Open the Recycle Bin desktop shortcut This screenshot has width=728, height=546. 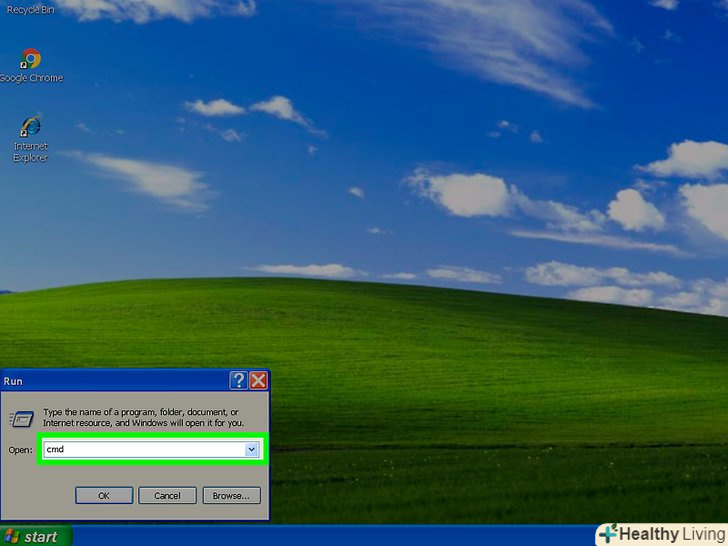[x=30, y=9]
